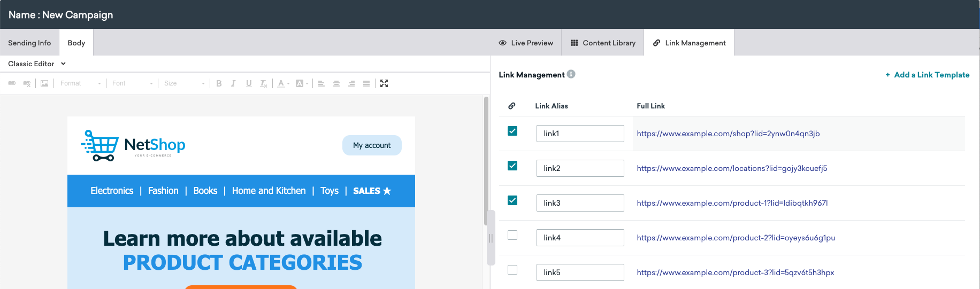The image size is (980, 289).
Task: Click the link1 alias input field
Action: tap(580, 134)
